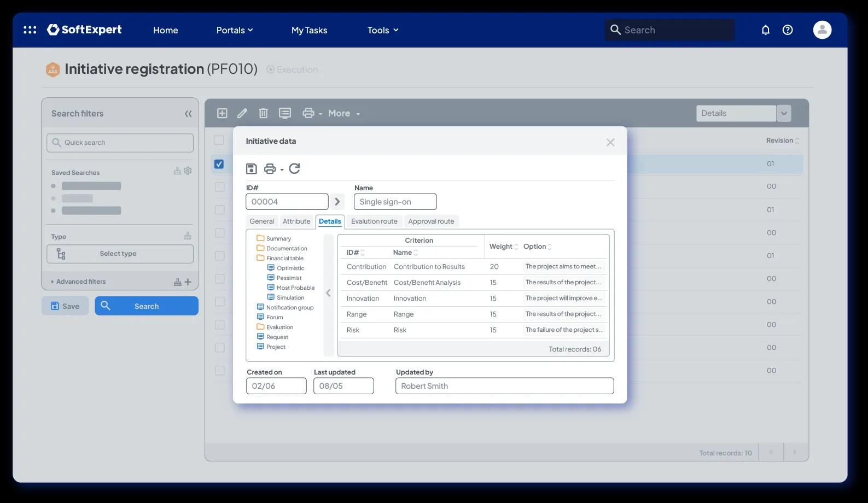Screen dimensions: 868x503
Task: Clear advanced filters broom icon
Action: [x=177, y=282]
